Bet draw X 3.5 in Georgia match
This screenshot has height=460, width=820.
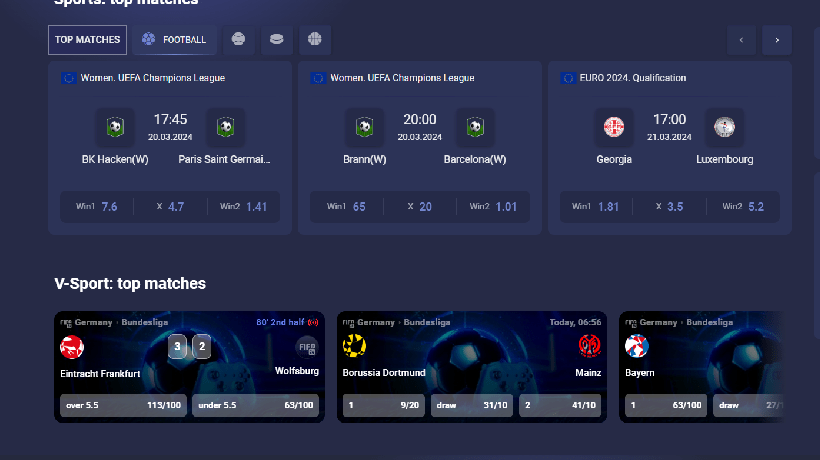click(669, 207)
